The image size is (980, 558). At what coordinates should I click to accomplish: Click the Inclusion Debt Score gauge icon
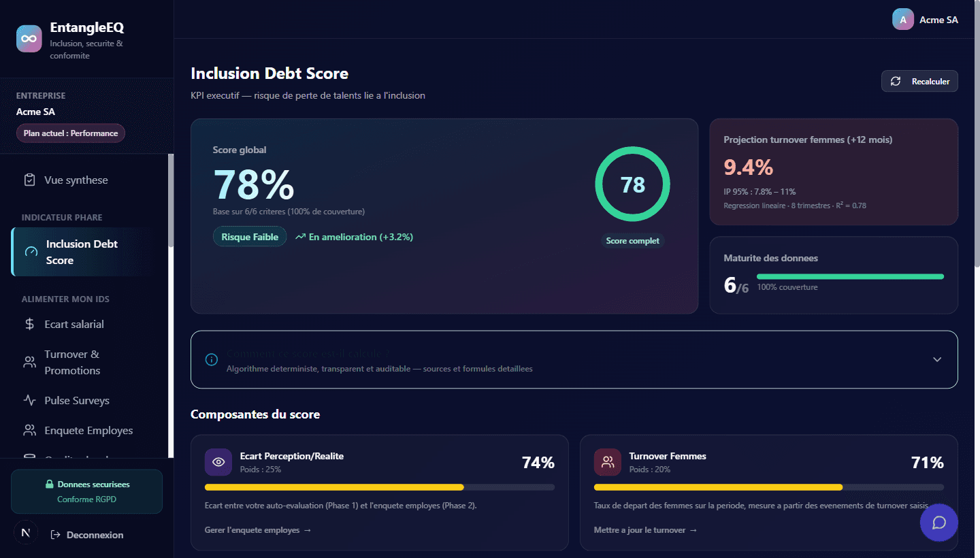31,252
